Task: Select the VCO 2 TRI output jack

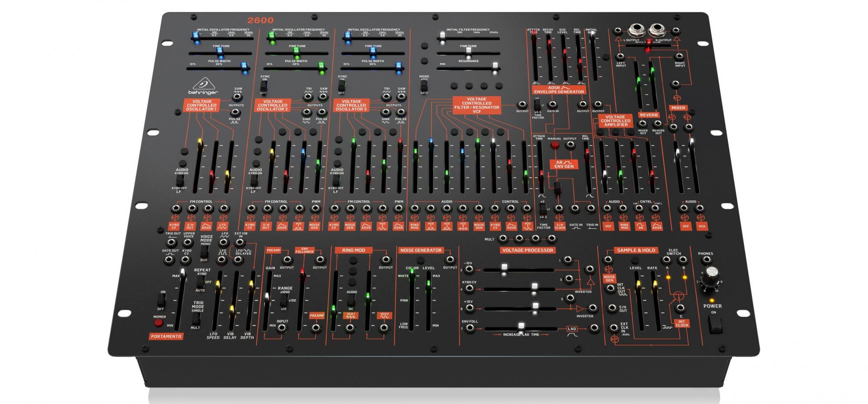Action: 308,97
